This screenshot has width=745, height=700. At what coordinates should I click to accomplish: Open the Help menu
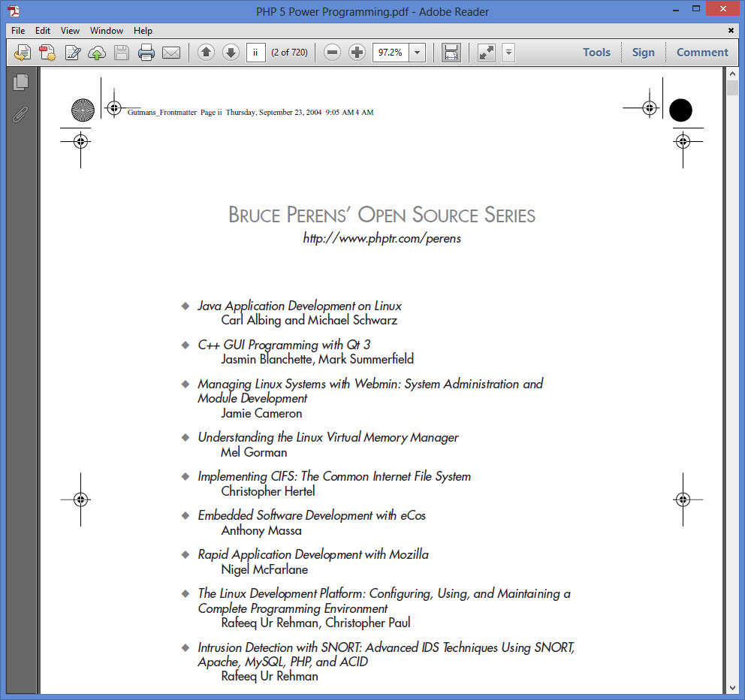pos(143,30)
